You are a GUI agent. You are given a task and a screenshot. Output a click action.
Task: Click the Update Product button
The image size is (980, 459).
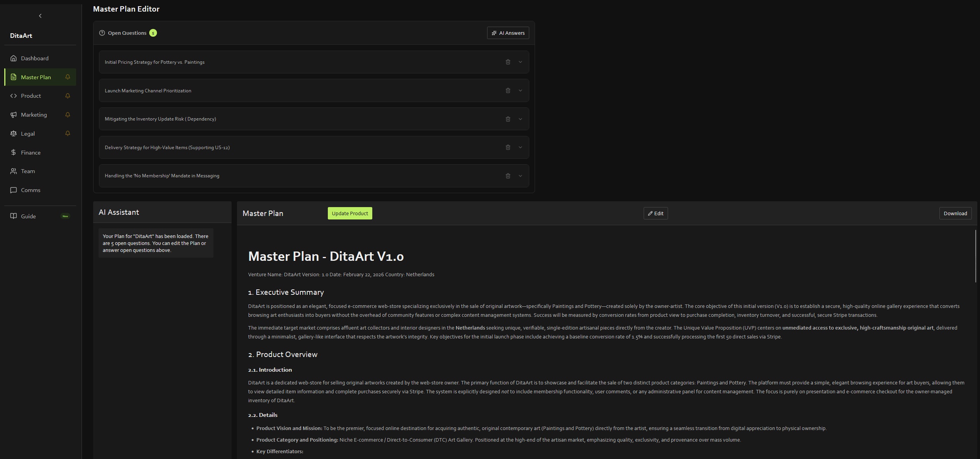click(349, 213)
